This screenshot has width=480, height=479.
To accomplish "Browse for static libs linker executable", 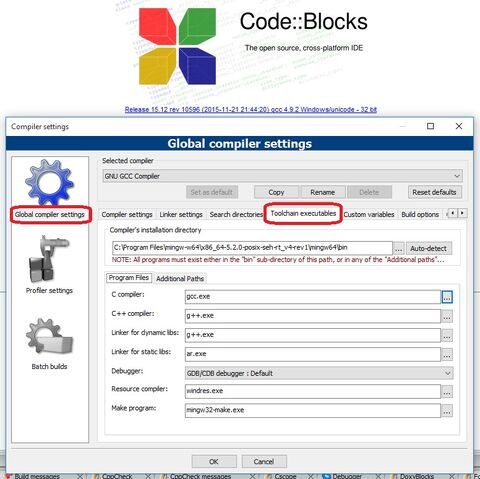I will pos(447,354).
